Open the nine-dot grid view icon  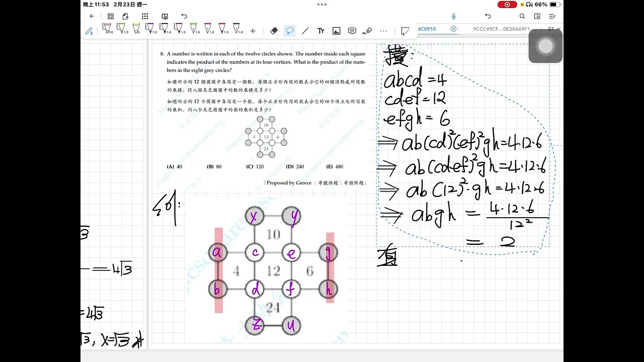(x=145, y=17)
